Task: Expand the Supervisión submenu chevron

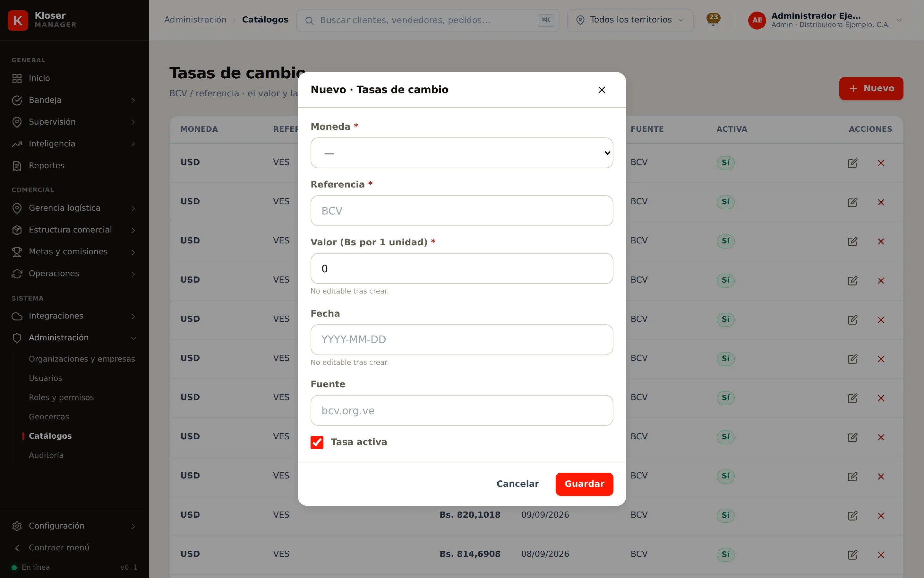Action: point(133,122)
